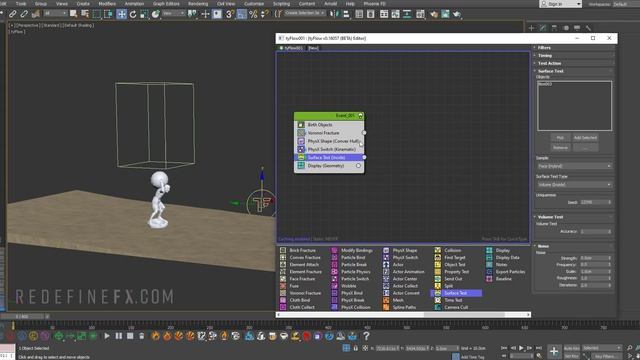Open the Create Selection Set dropdown

click(304, 13)
